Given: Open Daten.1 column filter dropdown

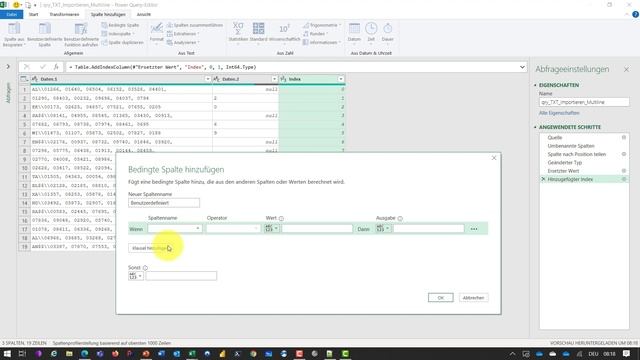Looking at the screenshot, I should pyautogui.click(x=207, y=79).
